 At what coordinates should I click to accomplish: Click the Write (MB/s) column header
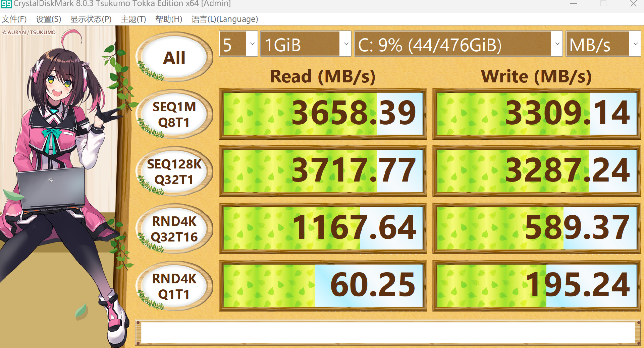(x=536, y=76)
